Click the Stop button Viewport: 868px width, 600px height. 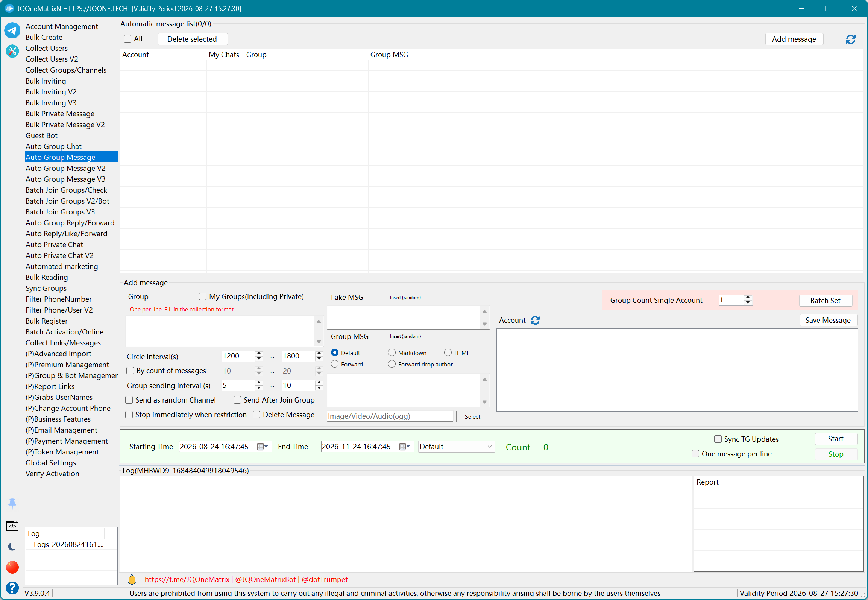(x=836, y=454)
